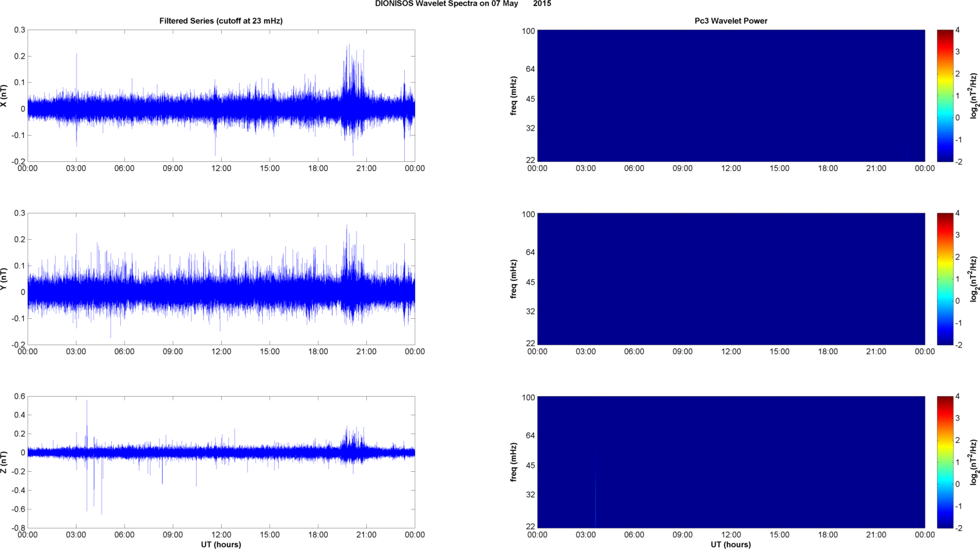980x549 pixels.
Task: Click the "06:00" tick under the middle spectrogram
Action: tap(634, 352)
